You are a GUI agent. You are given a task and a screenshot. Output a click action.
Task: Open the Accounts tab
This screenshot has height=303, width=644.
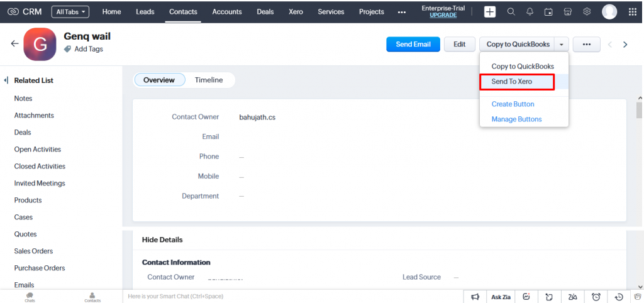pyautogui.click(x=227, y=12)
